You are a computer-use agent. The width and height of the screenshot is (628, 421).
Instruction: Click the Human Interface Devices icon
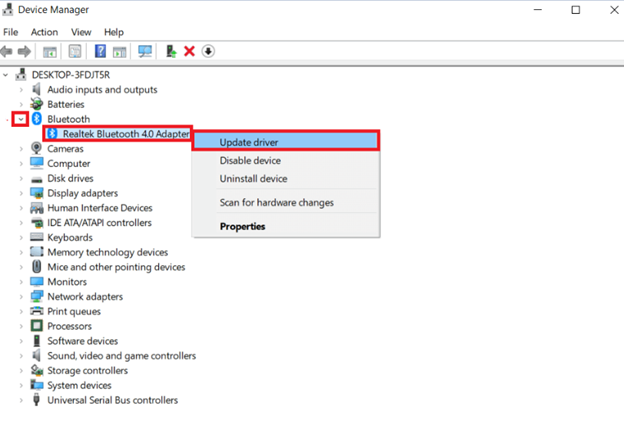tap(36, 207)
